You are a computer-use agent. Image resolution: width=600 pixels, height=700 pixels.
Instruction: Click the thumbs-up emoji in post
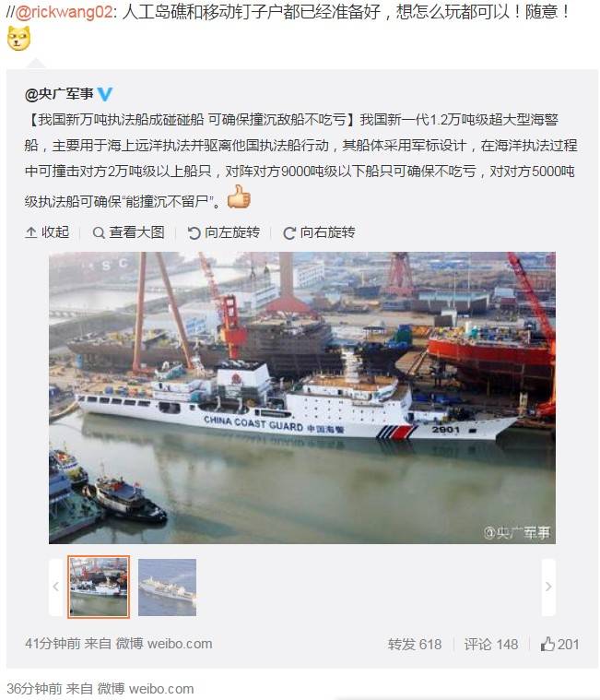pyautogui.click(x=239, y=196)
